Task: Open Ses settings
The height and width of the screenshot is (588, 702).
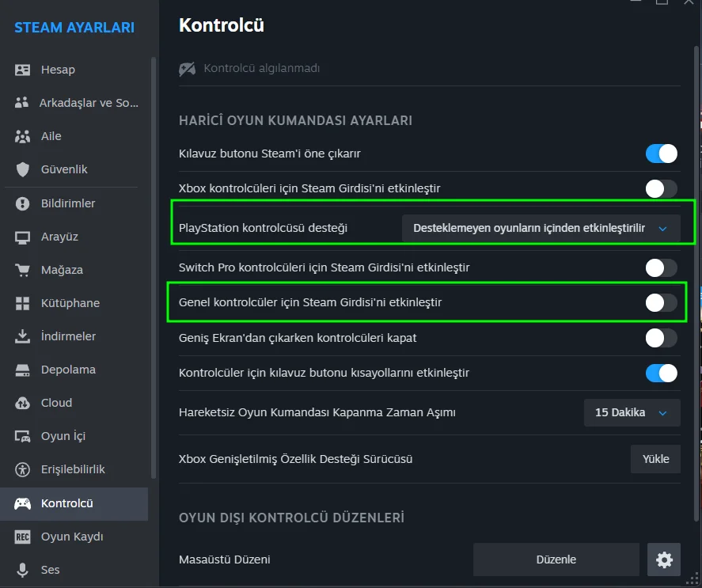Action: pyautogui.click(x=74, y=570)
